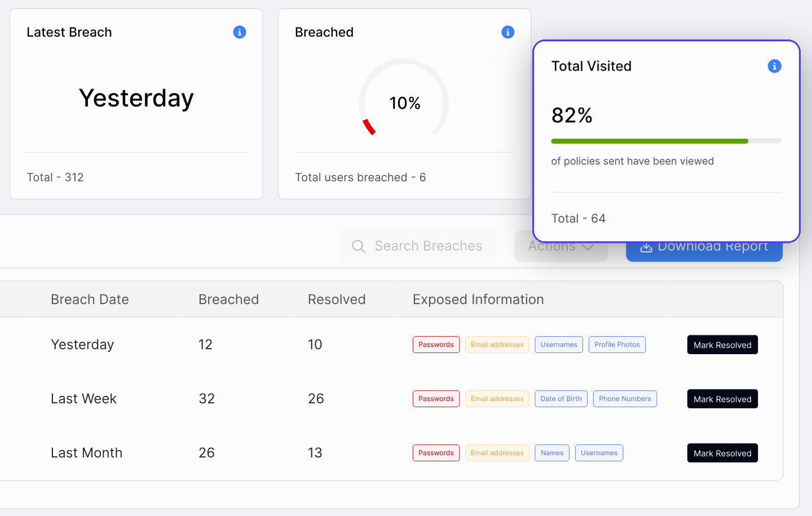
Task: Click the Exposed Information column header
Action: click(478, 299)
